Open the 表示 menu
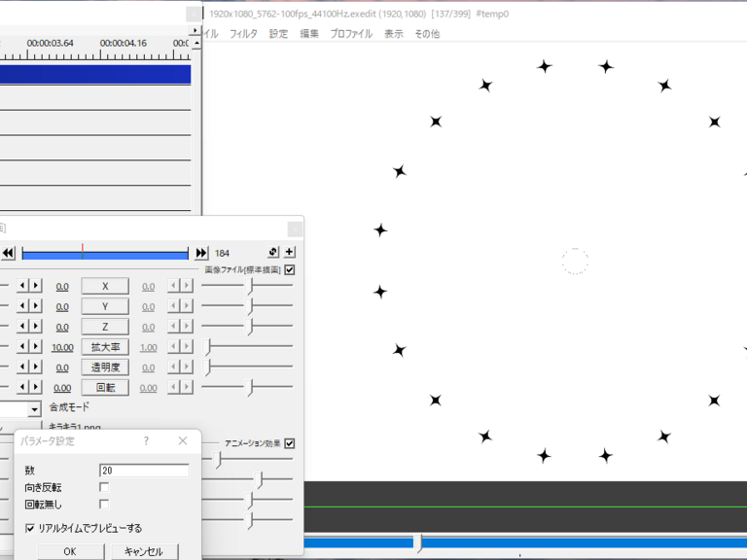The width and height of the screenshot is (747, 560). (x=394, y=34)
